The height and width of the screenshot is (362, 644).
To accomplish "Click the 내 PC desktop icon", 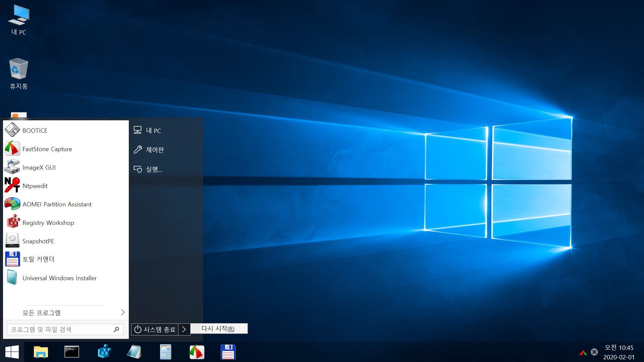I will [x=19, y=19].
